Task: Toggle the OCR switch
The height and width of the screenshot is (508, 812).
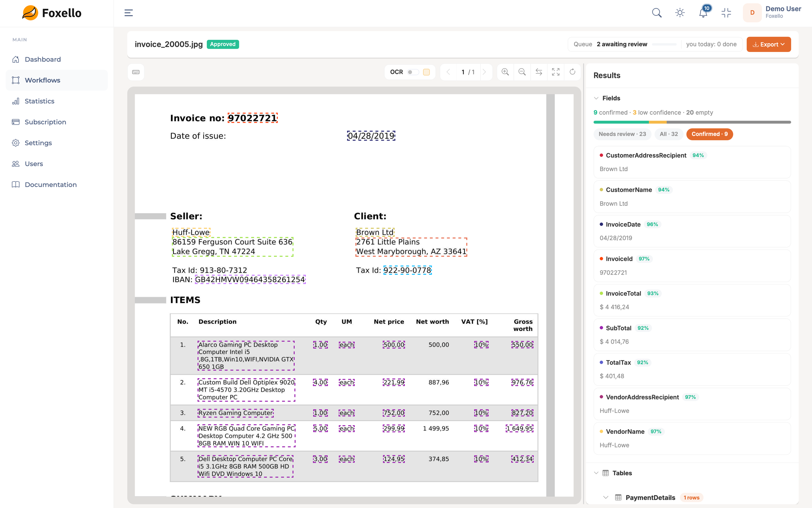Action: pyautogui.click(x=413, y=72)
